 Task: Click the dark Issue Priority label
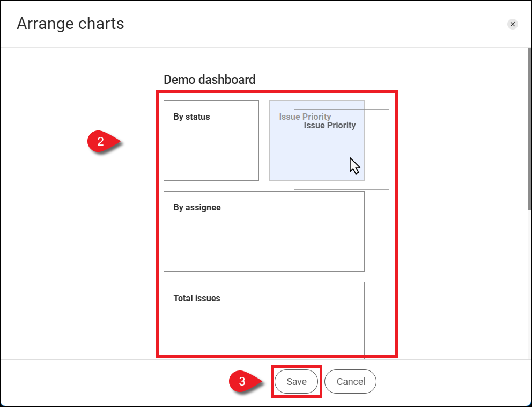coord(330,126)
